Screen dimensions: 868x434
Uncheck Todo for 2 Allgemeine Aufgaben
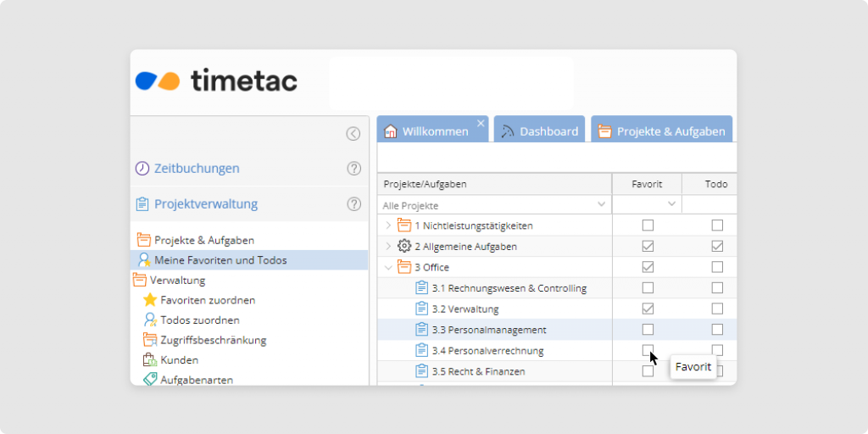(x=717, y=247)
